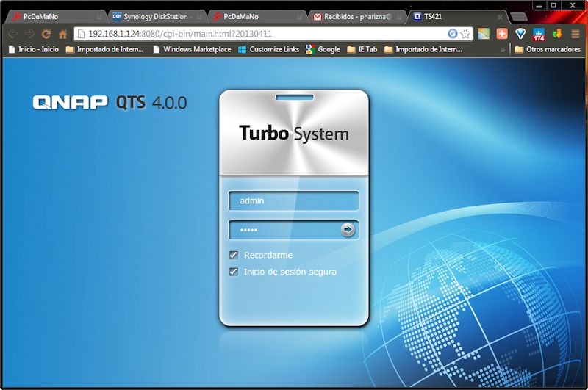Click the QNAP logo
The image size is (588, 390).
tap(70, 102)
